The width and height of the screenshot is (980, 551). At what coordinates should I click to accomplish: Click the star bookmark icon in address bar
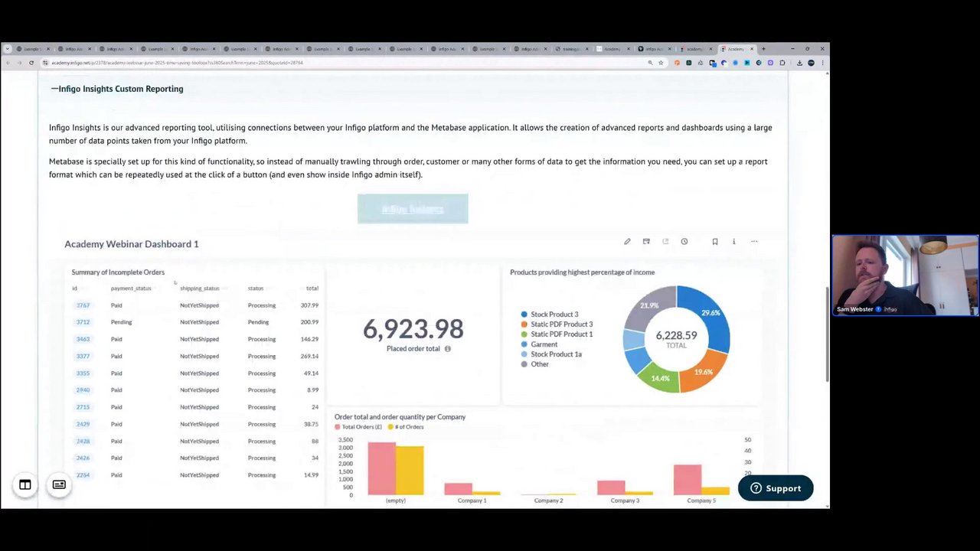coord(661,63)
